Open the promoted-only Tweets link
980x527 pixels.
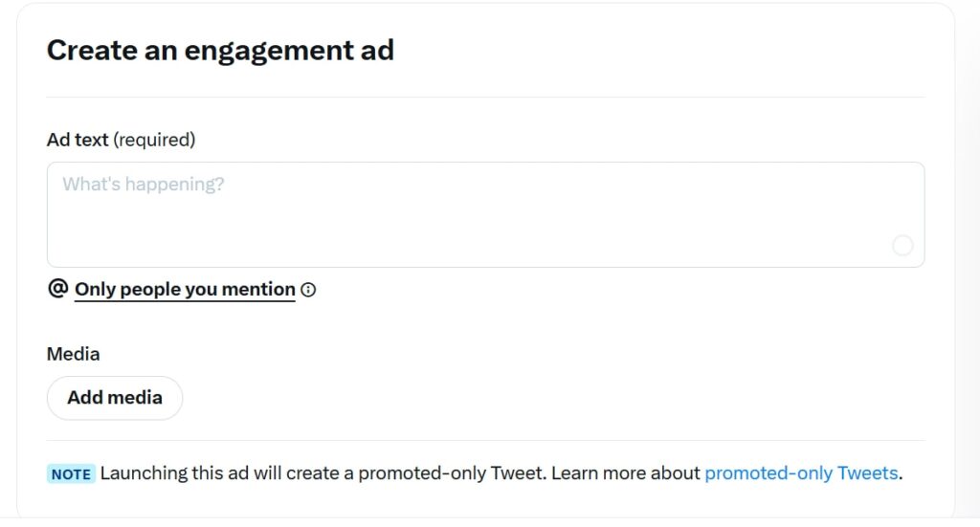(x=801, y=472)
